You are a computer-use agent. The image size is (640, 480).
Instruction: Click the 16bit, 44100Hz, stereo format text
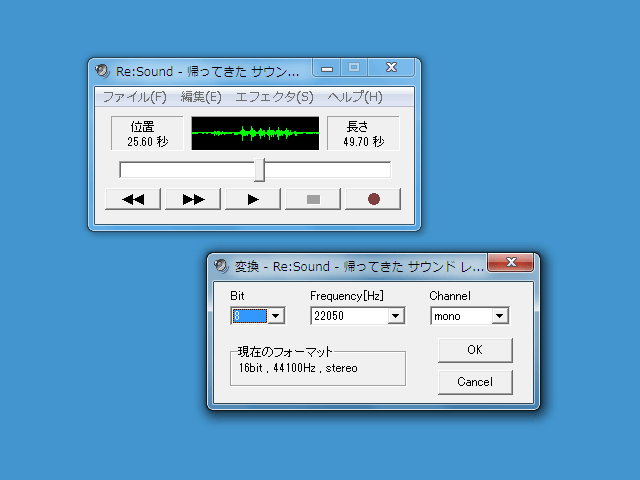point(298,368)
